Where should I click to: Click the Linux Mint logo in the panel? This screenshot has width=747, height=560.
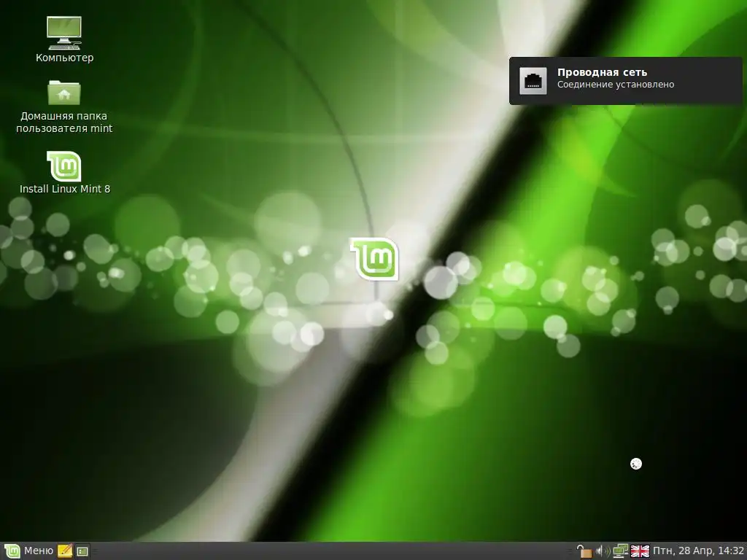[12, 551]
